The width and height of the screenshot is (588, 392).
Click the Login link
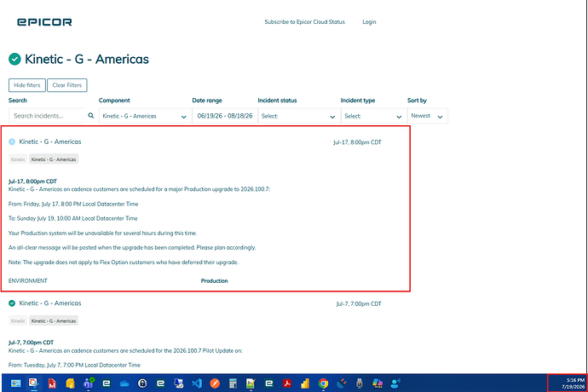(x=369, y=22)
